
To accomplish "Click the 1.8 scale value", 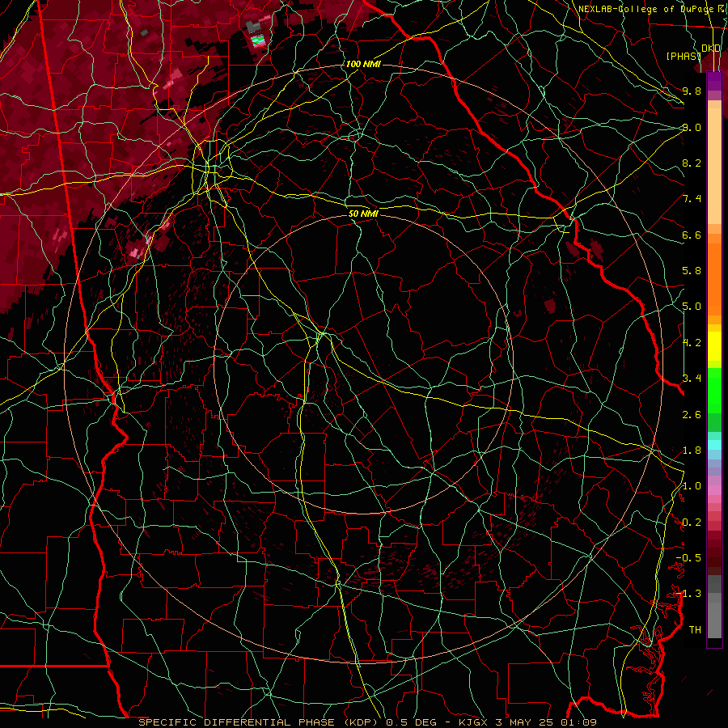I will click(692, 451).
